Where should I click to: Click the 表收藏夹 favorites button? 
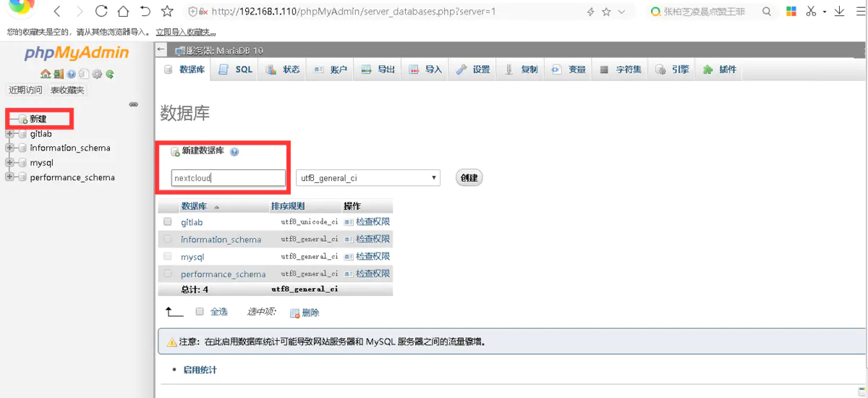click(x=67, y=90)
